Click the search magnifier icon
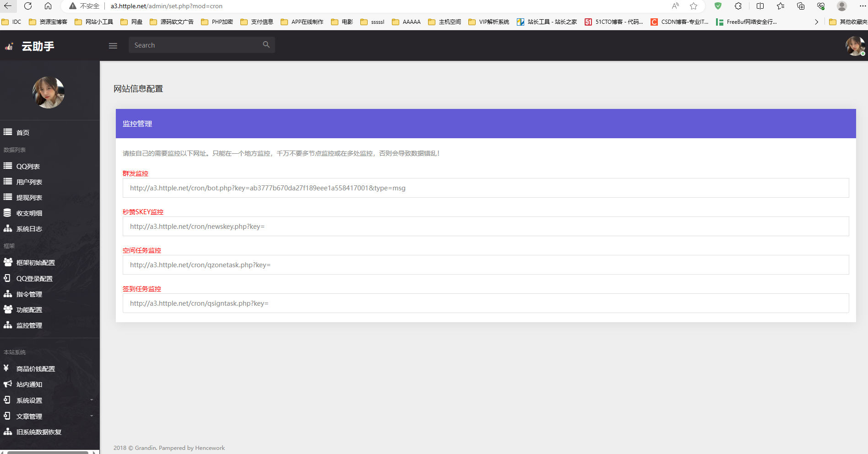This screenshot has height=454, width=868. [266, 44]
